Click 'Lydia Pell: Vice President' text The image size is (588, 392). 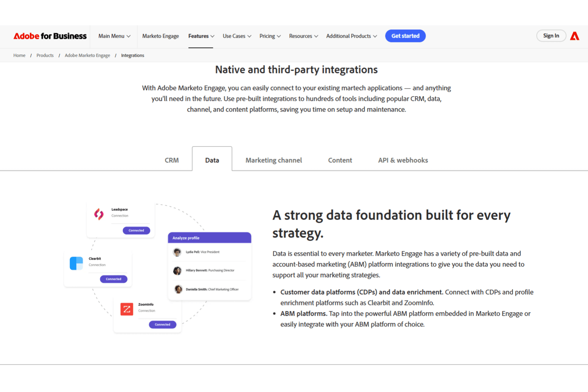pos(203,252)
